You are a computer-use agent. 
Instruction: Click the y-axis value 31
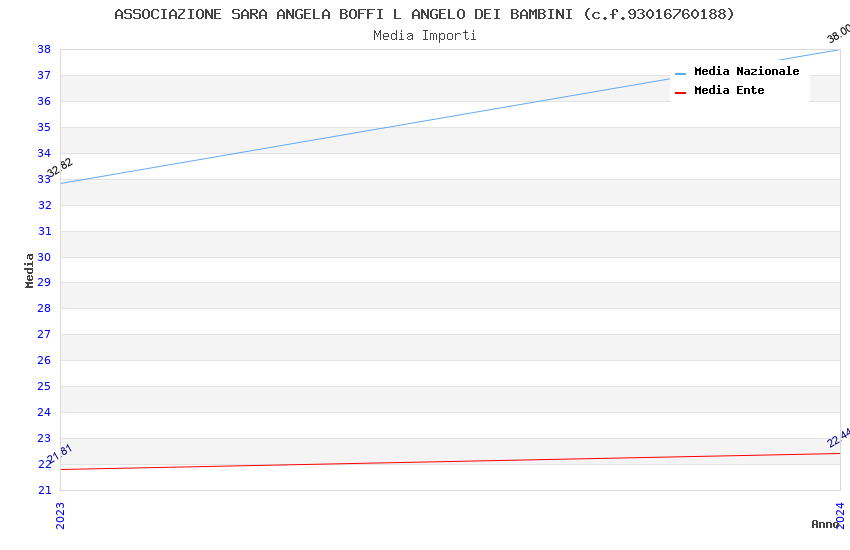(44, 231)
